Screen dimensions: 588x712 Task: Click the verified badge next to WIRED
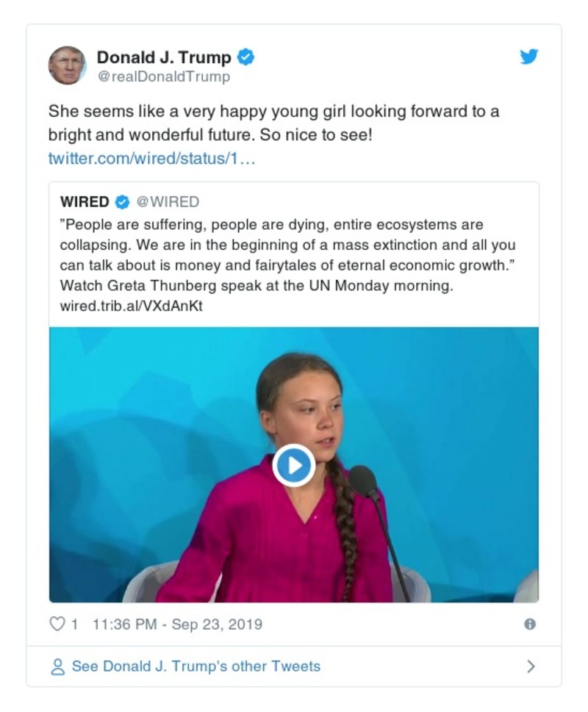point(123,202)
